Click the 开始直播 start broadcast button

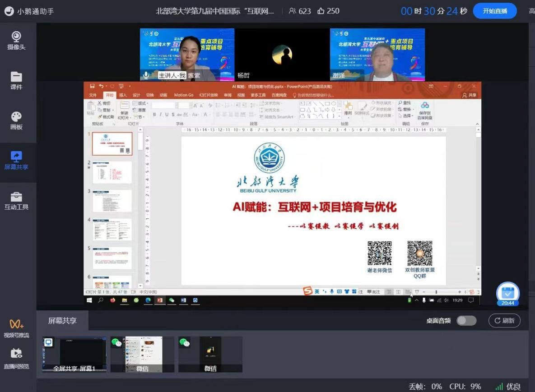[495, 11]
